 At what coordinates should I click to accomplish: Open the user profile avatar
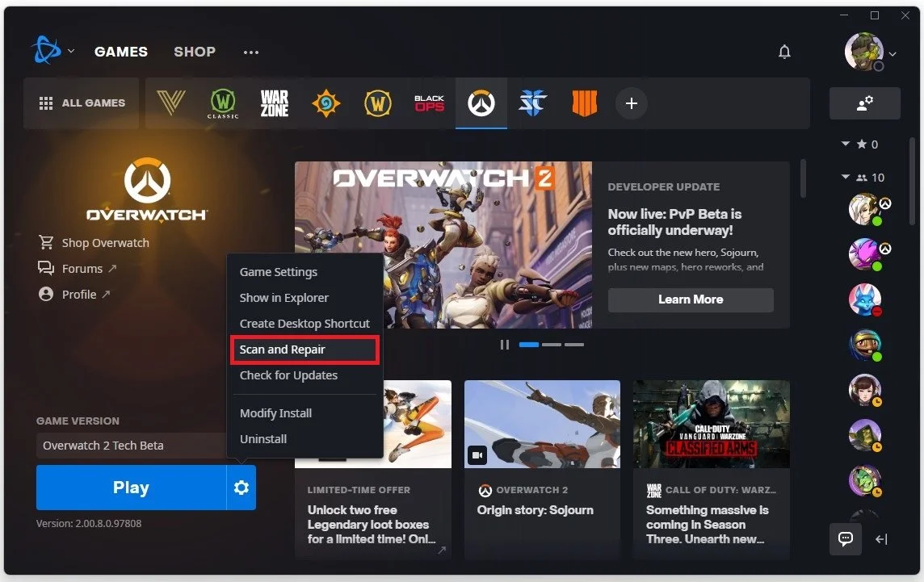[x=864, y=52]
